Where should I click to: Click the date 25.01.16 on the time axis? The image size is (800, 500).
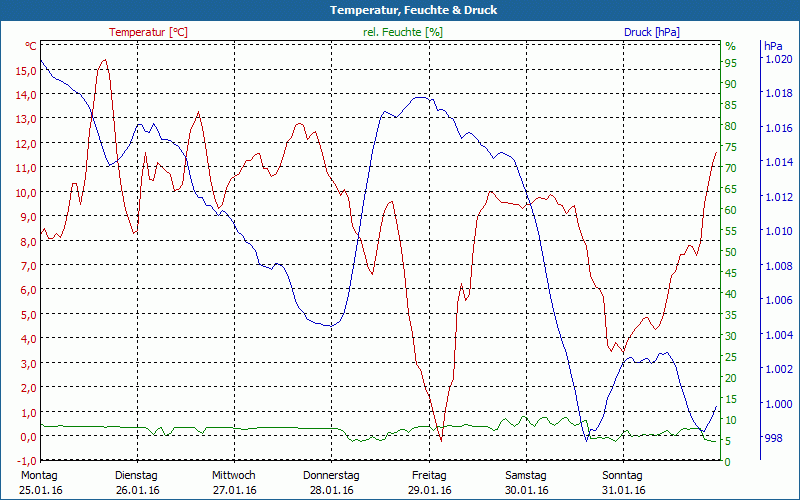(x=40, y=490)
